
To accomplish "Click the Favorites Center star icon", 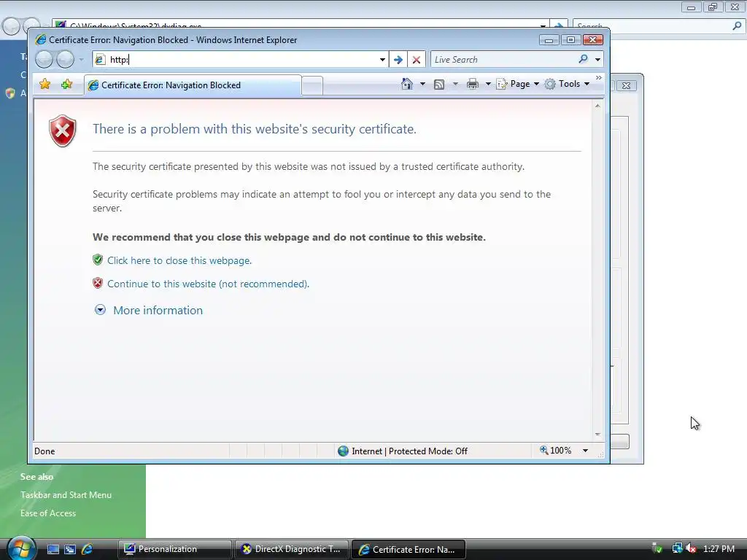I will coord(44,85).
